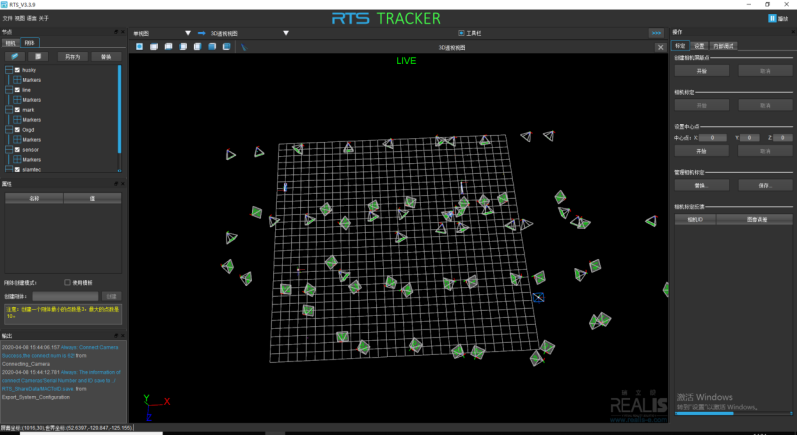Toggle the Oxgd rigid body checkbox
This screenshot has width=797, height=435.
17,130
